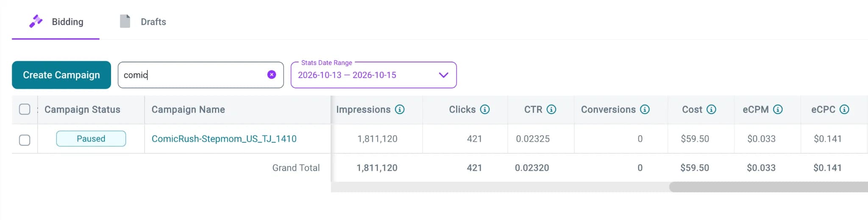Expand date range with chevron arrow
The height and width of the screenshot is (220, 868).
[x=443, y=75]
